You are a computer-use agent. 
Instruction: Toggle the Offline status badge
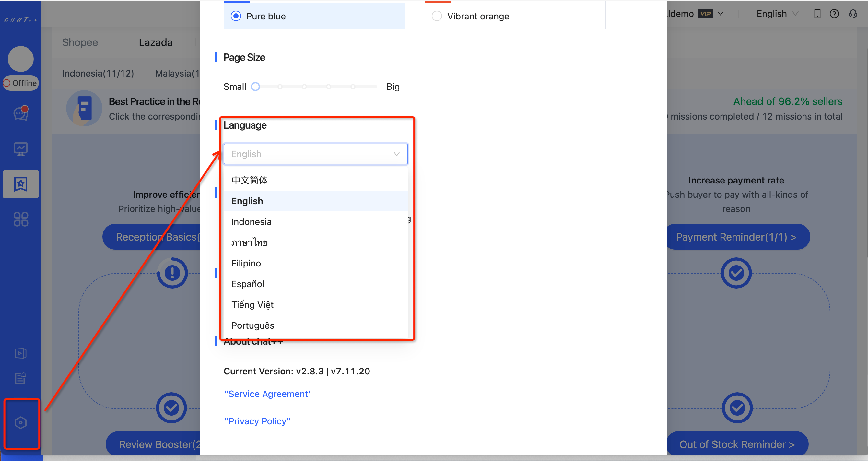tap(20, 83)
